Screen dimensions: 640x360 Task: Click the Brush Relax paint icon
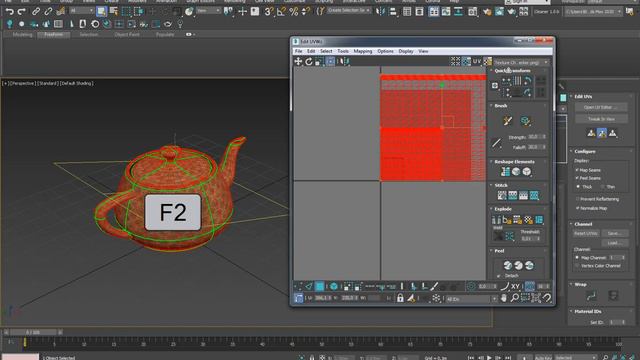click(507, 121)
